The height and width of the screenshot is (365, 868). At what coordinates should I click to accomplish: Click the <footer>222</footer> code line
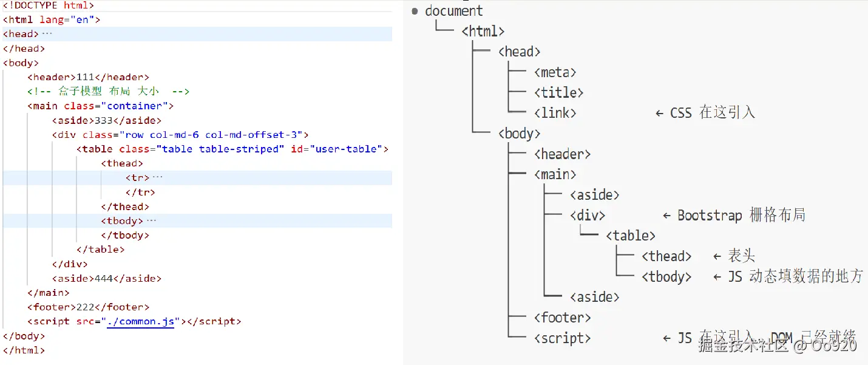[88, 307]
